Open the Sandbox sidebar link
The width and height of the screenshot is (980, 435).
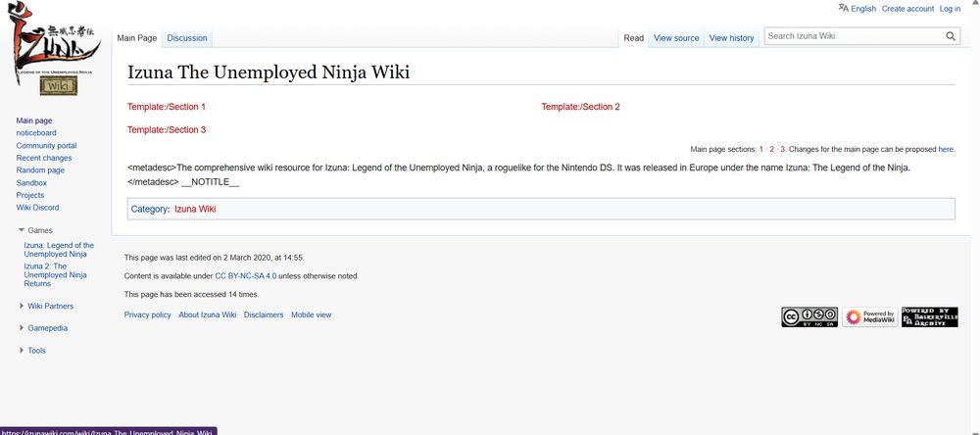(x=31, y=183)
